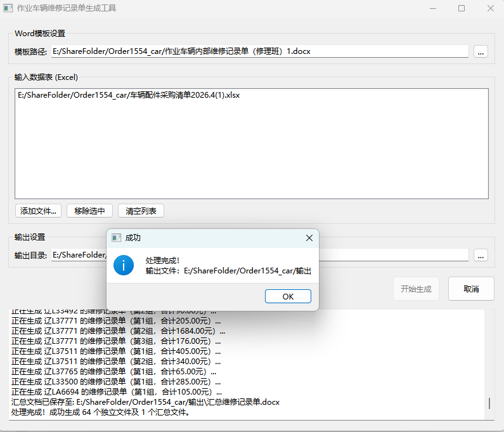
Task: Browse for Word template path
Action: click(x=481, y=52)
